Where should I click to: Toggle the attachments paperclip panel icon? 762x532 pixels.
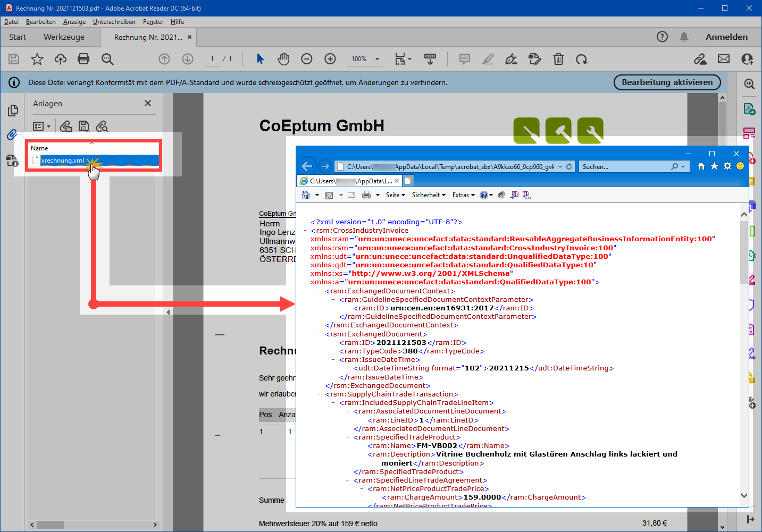(12, 135)
